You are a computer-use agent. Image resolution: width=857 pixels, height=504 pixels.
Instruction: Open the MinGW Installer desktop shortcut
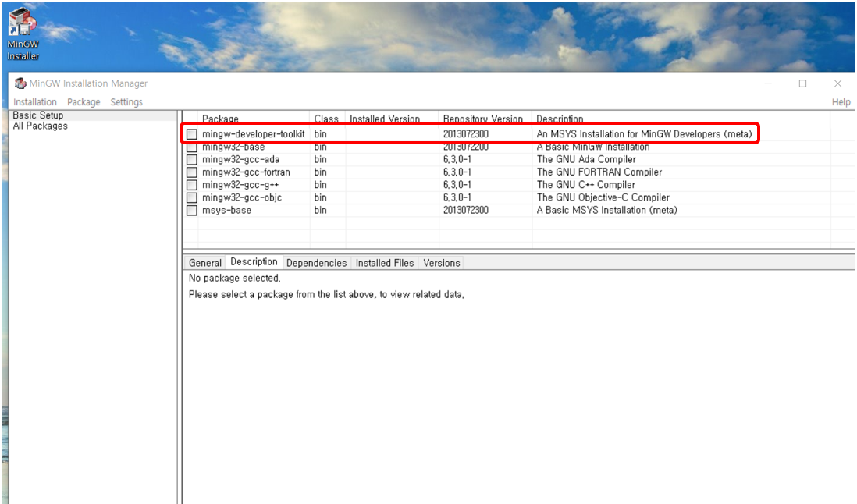point(23,34)
